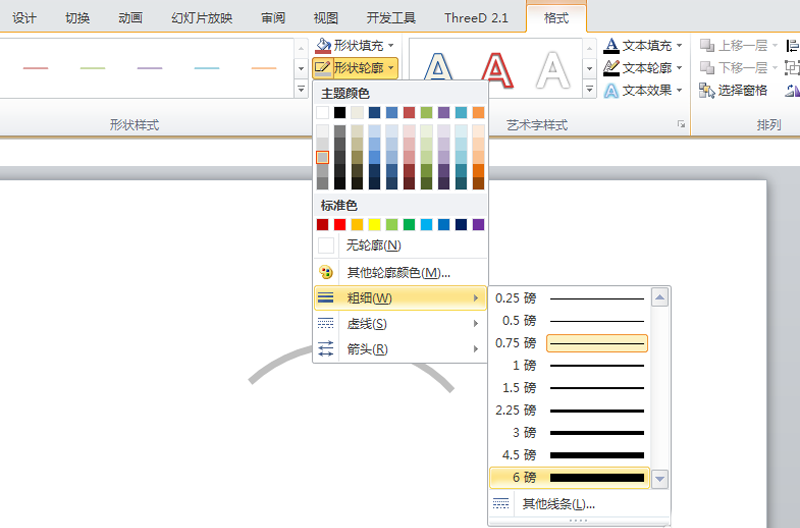Expand the shape styles gallery More button

(301, 90)
